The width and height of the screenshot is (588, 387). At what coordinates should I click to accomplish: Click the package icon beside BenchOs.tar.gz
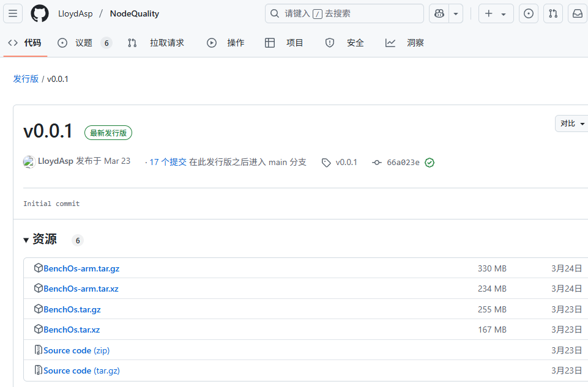38,308
